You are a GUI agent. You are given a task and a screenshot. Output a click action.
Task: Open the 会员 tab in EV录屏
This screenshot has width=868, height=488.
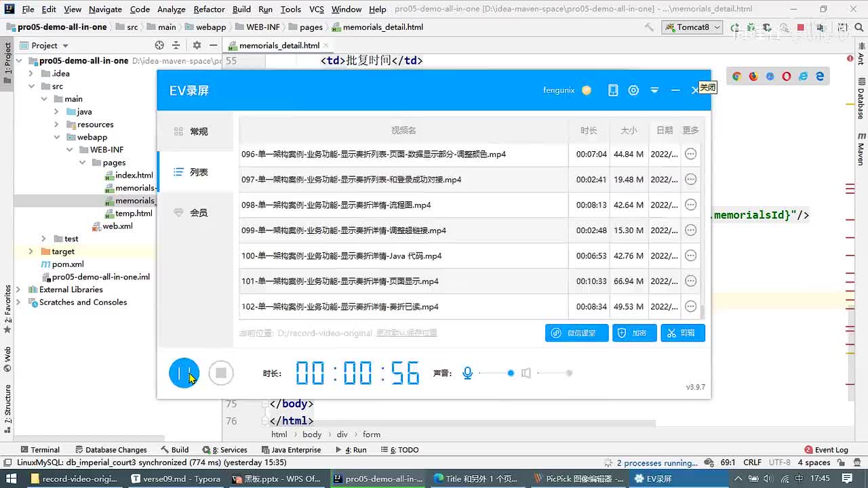pos(195,213)
